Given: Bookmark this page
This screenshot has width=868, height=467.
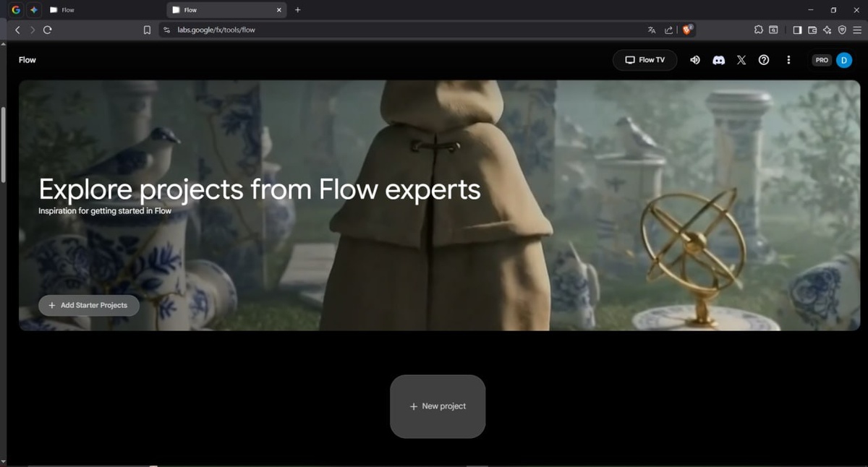Looking at the screenshot, I should click(147, 30).
